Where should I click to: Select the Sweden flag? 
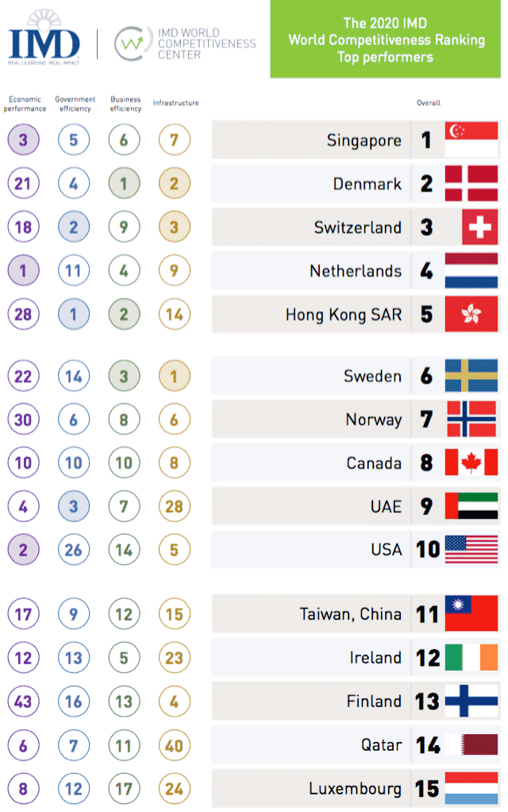coord(471,376)
